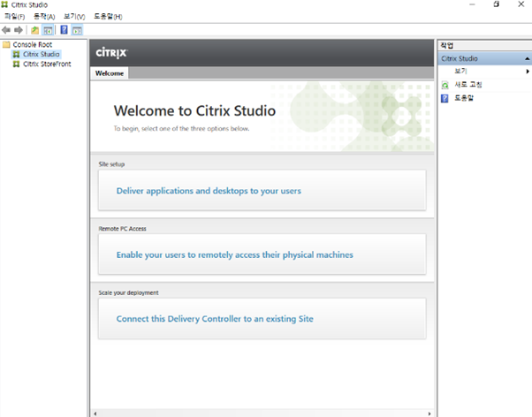Click the Citrix StoreFront tree node icon

pyautogui.click(x=16, y=64)
